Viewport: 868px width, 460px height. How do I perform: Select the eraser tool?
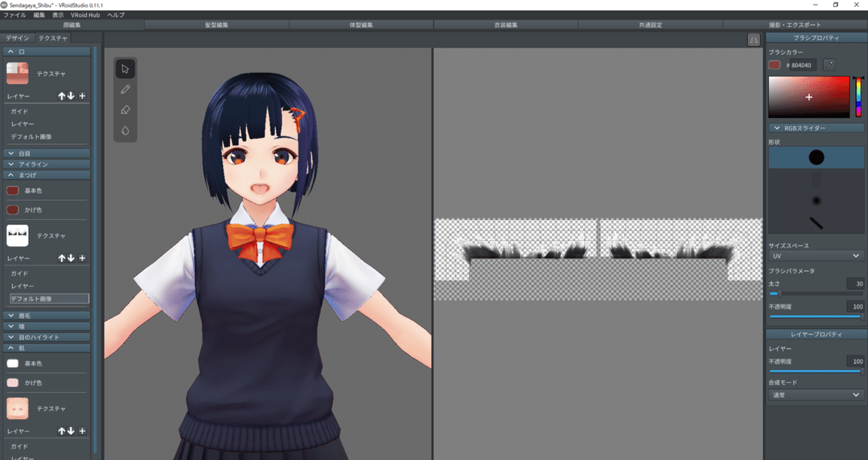tap(124, 109)
